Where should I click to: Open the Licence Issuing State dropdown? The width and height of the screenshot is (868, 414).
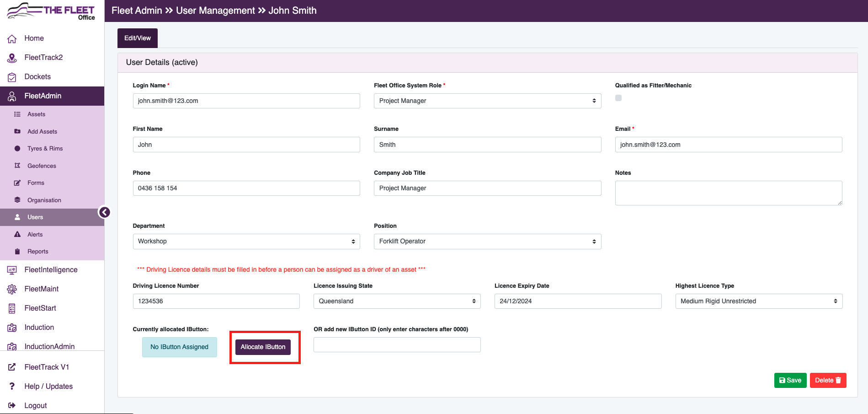point(397,301)
